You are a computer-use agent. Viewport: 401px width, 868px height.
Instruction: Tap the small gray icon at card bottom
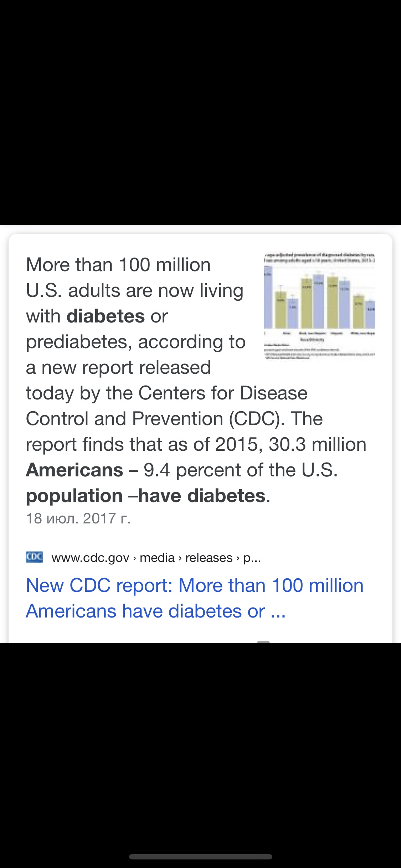coord(263,641)
